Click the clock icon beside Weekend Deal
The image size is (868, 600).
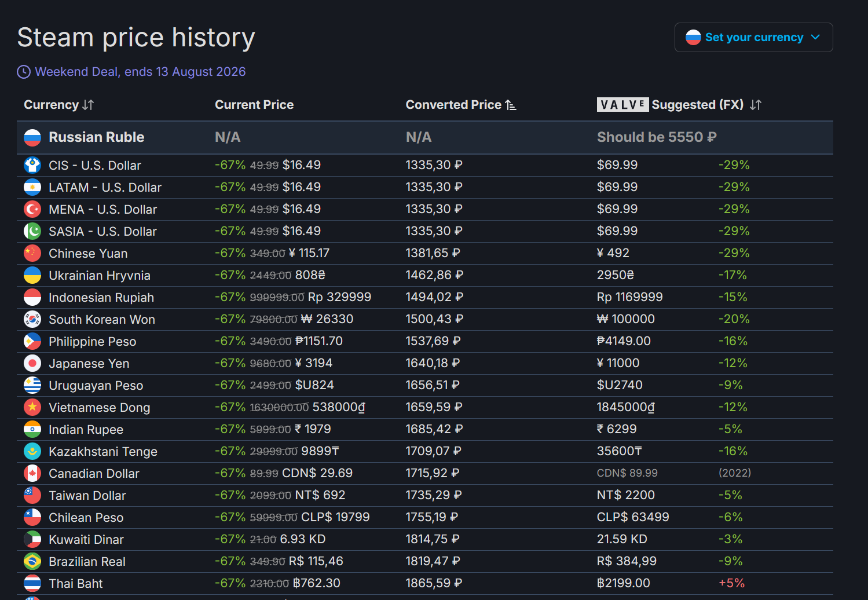[24, 72]
